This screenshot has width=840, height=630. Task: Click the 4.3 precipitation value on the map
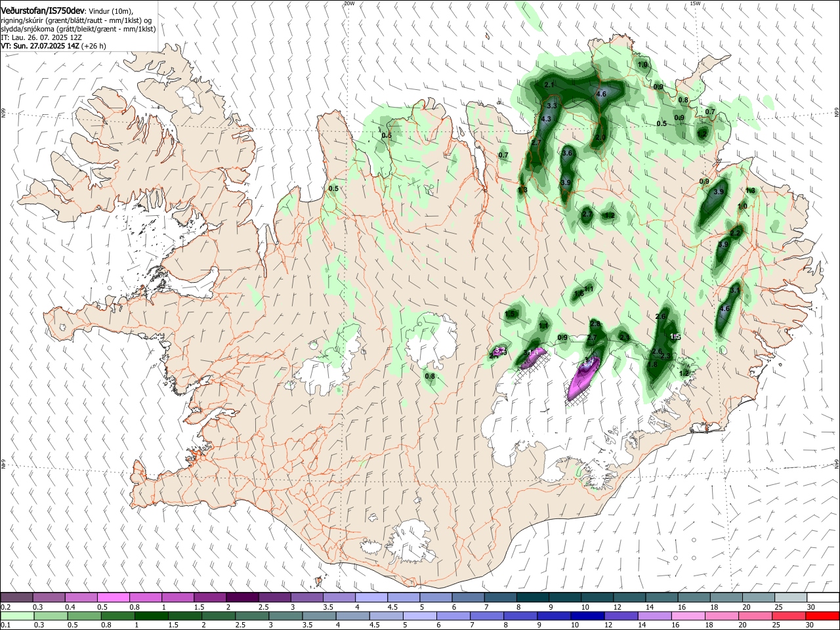[x=546, y=119]
